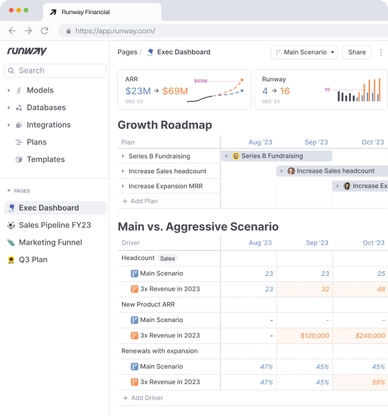Viewport: 388px width, 416px height.
Task: Click Main Scenario icon under Renewals with expansion
Action: point(134,367)
